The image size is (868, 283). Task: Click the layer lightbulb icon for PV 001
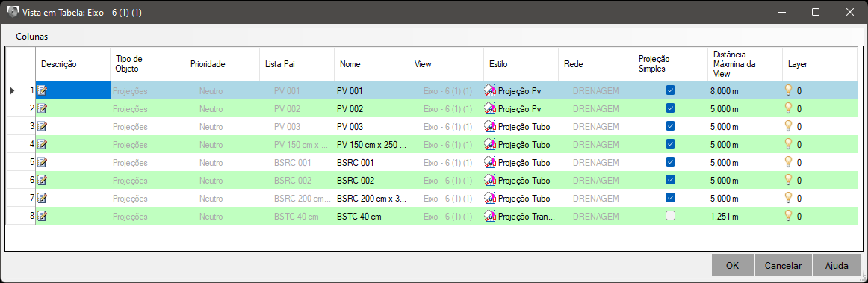coord(789,90)
